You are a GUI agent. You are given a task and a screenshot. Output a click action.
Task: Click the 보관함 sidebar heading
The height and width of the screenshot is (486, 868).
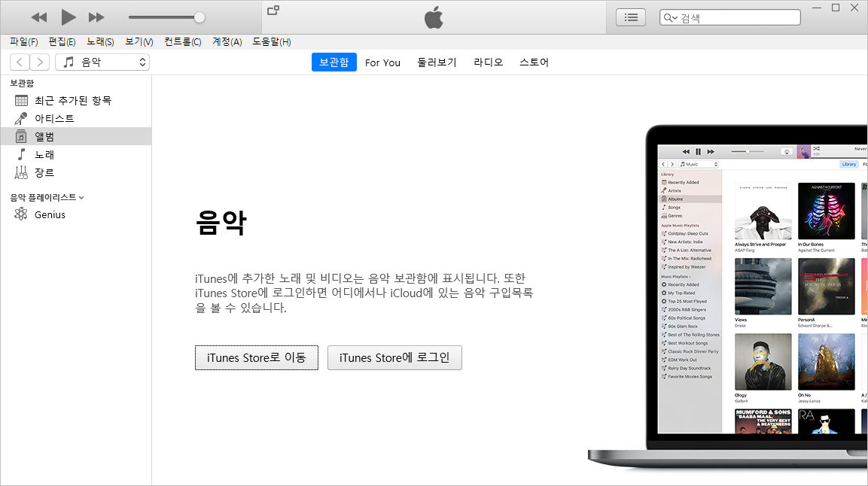(22, 83)
